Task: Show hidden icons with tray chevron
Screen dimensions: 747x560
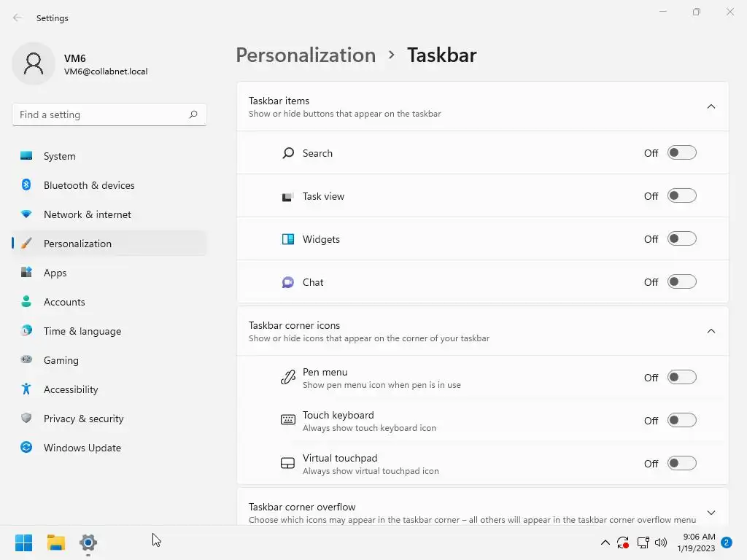Action: [605, 542]
